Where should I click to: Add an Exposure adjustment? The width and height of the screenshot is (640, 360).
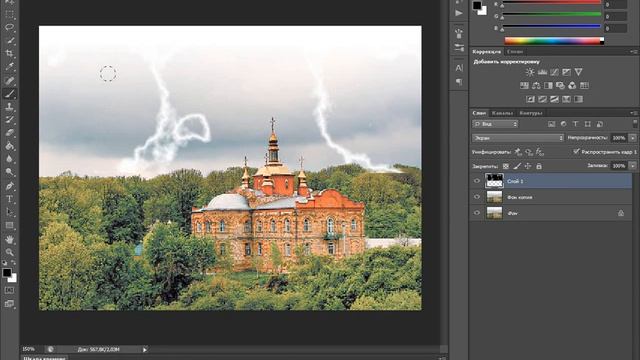pyautogui.click(x=566, y=72)
